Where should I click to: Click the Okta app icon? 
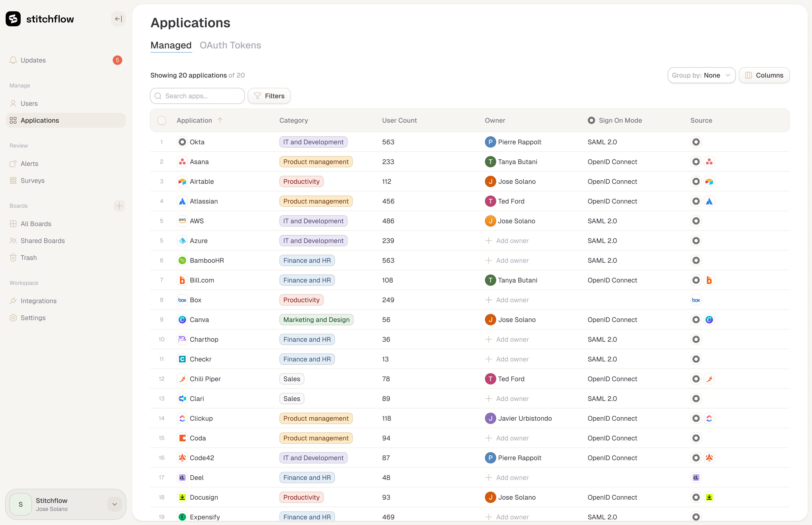[x=182, y=142]
